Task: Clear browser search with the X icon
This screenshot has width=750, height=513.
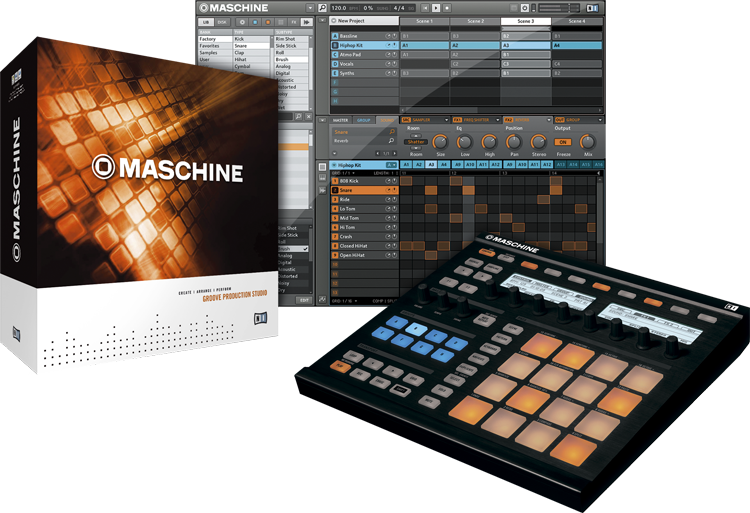Action: click(309, 116)
